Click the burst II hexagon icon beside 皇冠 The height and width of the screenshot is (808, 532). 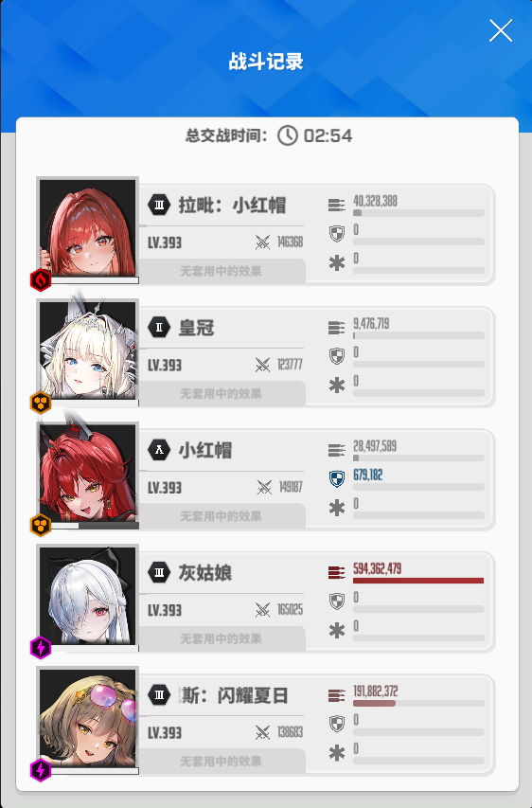click(159, 327)
